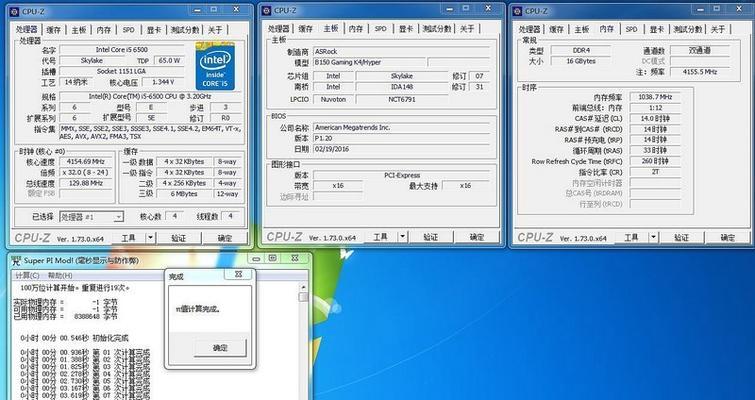Image resolution: width=755 pixels, height=400 pixels.
Task: Click 验证 button in the middle CPU-Z window
Action: pyautogui.click(x=430, y=237)
